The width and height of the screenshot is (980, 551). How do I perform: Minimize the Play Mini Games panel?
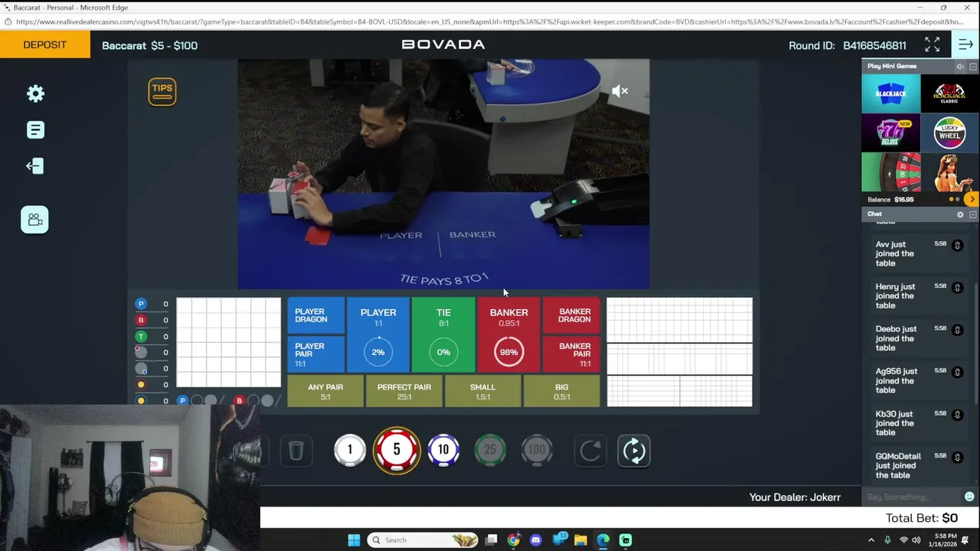tap(973, 67)
